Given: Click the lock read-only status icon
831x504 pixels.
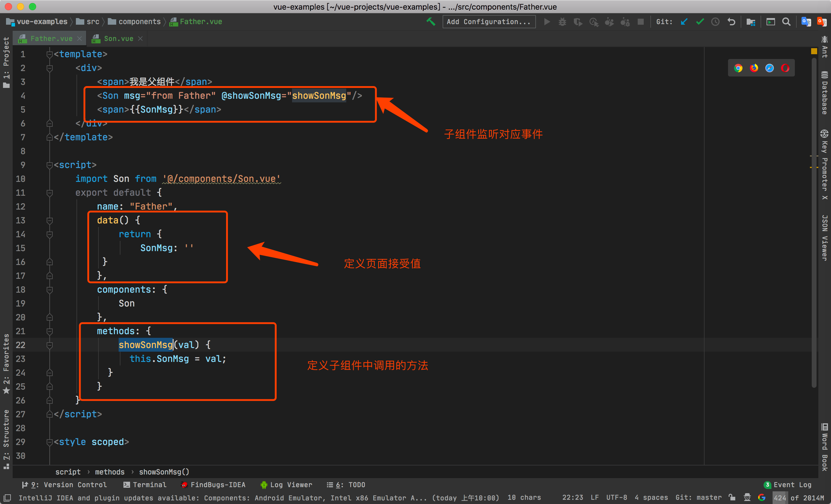Looking at the screenshot, I should [732, 497].
